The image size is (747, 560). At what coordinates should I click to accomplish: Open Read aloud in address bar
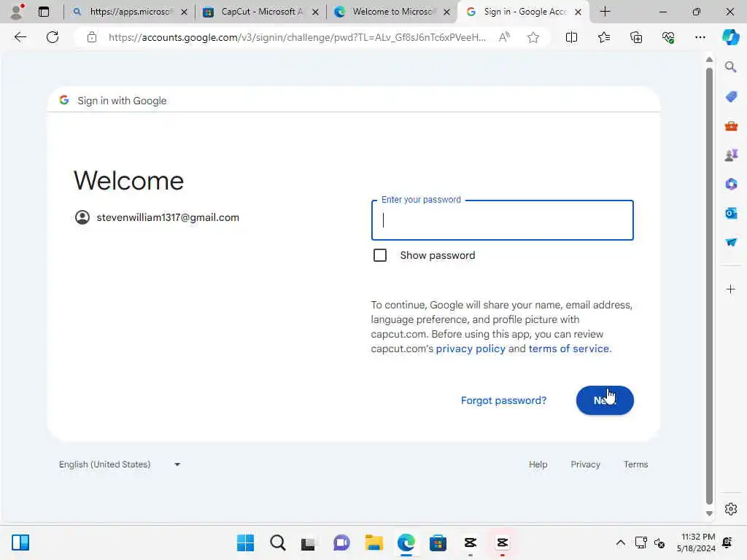(504, 37)
